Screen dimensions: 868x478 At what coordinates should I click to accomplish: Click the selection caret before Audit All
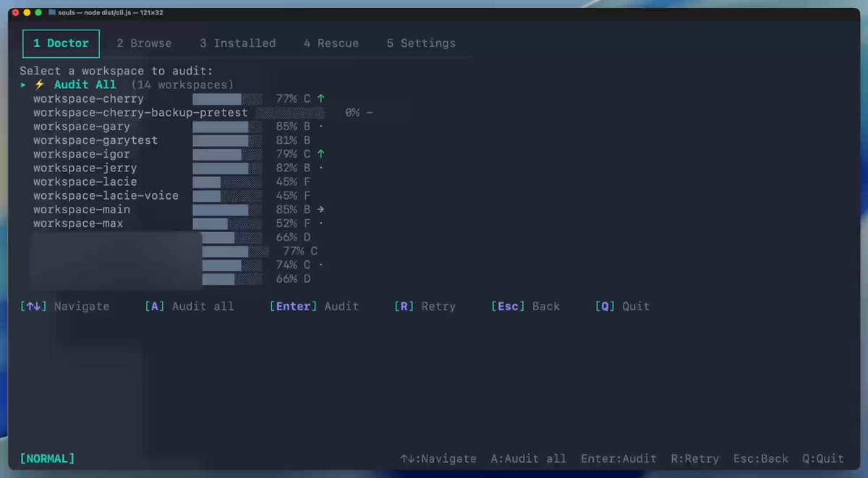[23, 85]
